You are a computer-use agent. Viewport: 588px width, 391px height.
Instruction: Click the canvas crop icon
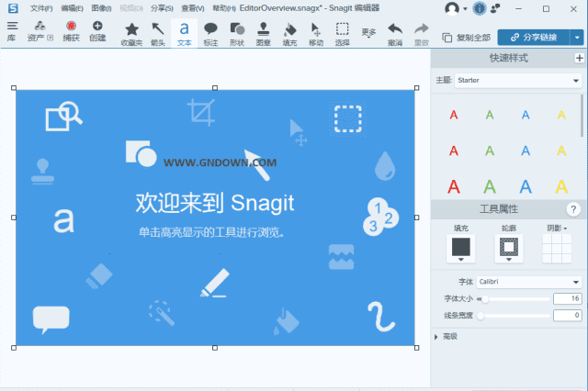tap(201, 112)
